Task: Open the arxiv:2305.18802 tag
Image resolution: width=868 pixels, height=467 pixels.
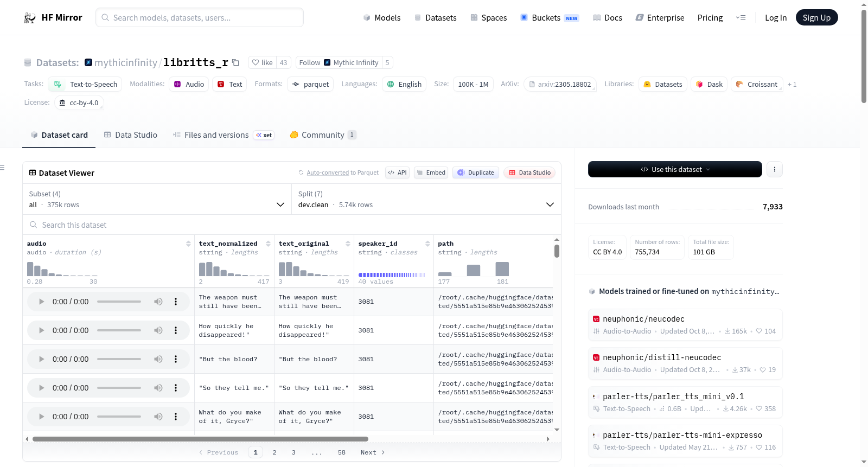Action: pos(560,84)
